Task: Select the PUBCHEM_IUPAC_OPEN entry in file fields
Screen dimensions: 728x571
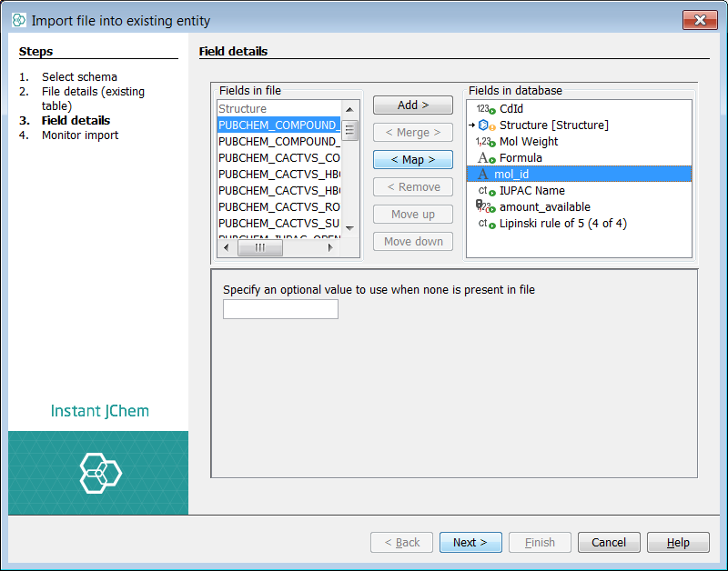Action: [278, 235]
